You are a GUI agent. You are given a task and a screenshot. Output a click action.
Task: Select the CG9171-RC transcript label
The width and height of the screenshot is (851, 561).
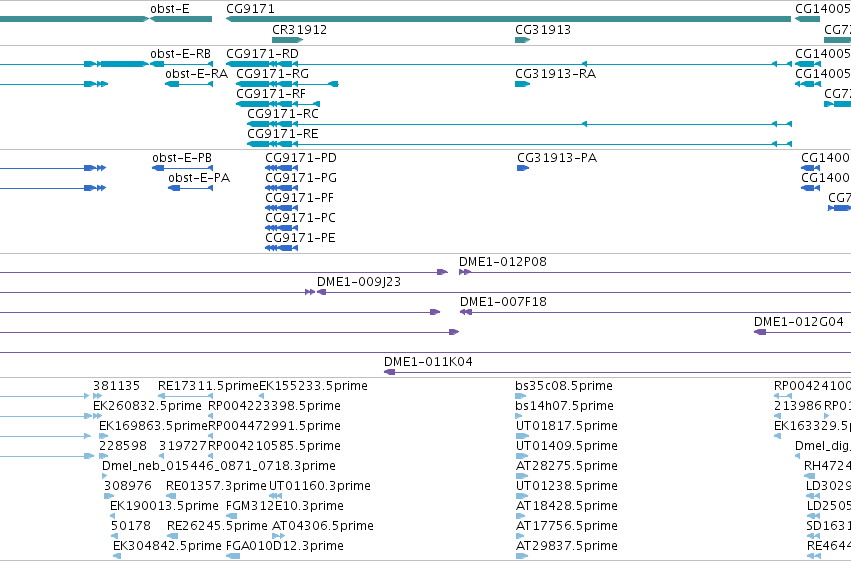(283, 114)
